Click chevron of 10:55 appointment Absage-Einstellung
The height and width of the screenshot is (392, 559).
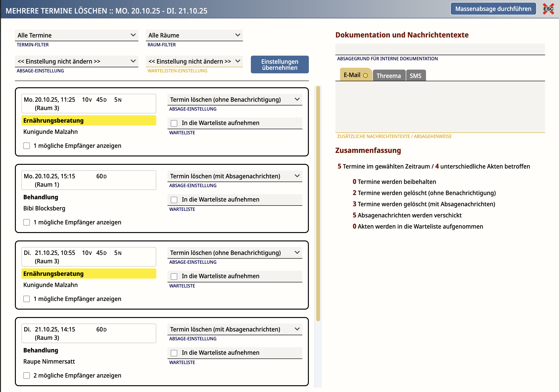point(297,252)
